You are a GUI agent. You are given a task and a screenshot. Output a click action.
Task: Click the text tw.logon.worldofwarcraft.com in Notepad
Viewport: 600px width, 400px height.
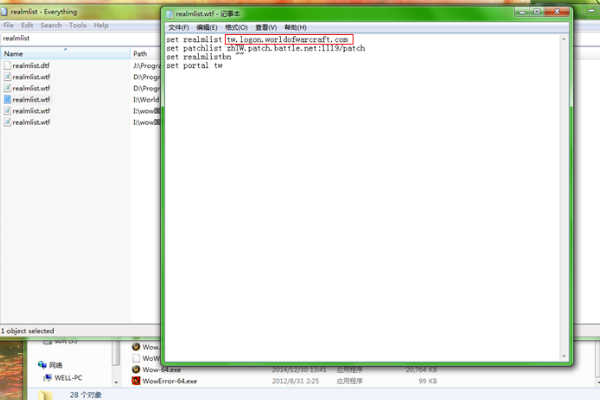tap(287, 39)
